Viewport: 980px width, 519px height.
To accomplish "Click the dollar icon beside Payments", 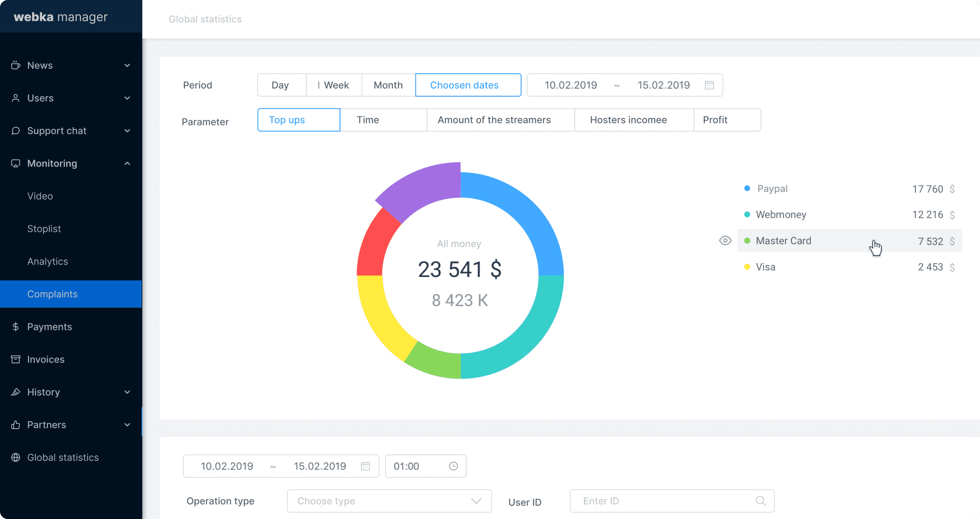I will point(16,327).
